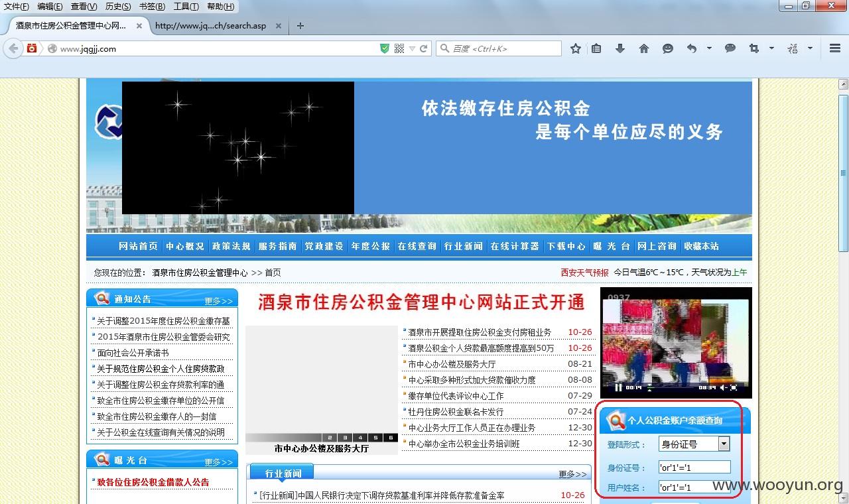
Task: Click the browser back arrow button
Action: [13, 48]
